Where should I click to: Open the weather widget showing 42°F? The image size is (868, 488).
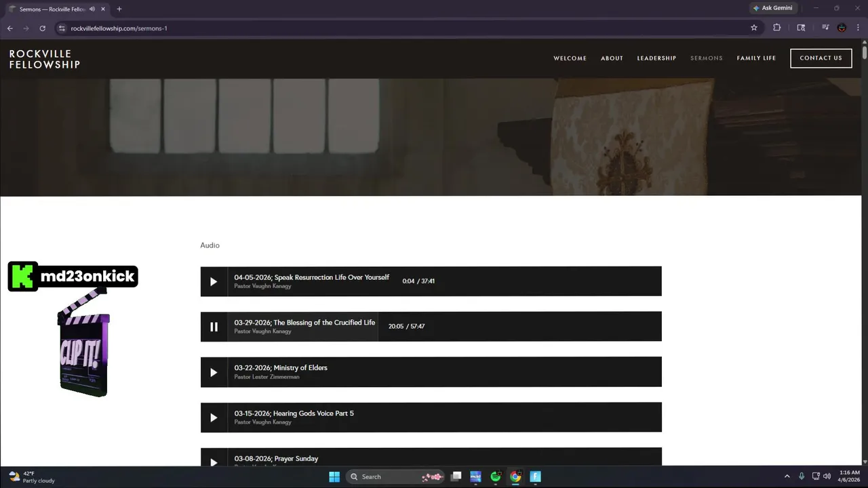32,477
